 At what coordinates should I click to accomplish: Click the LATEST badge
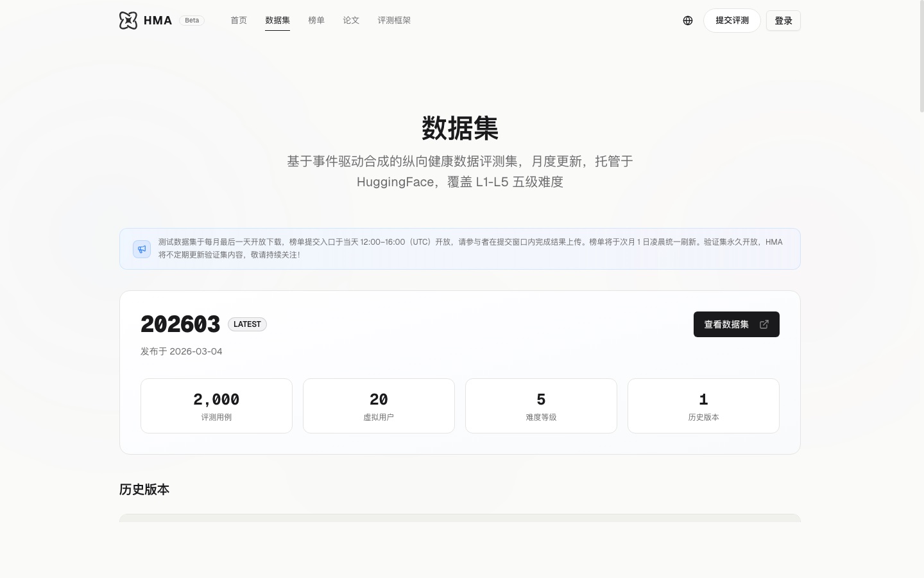pyautogui.click(x=247, y=324)
